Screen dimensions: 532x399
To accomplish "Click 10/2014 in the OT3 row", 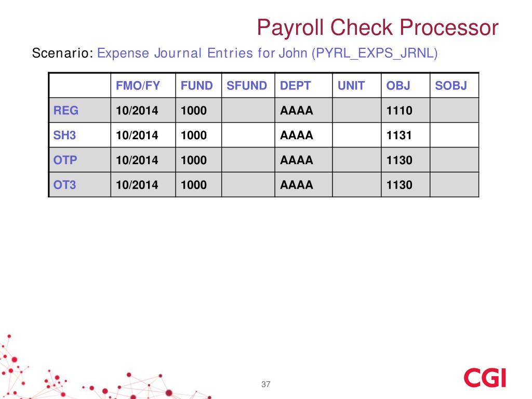I will (137, 184).
